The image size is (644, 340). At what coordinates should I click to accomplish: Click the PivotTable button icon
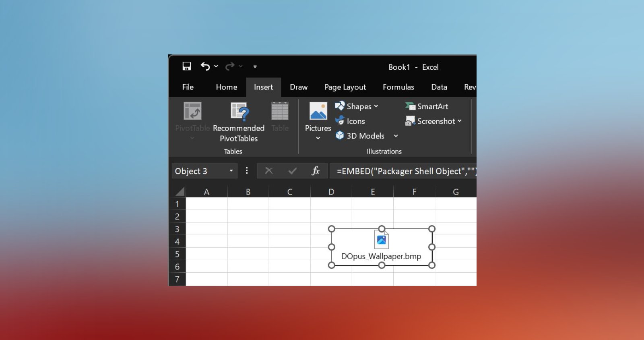pos(192,111)
